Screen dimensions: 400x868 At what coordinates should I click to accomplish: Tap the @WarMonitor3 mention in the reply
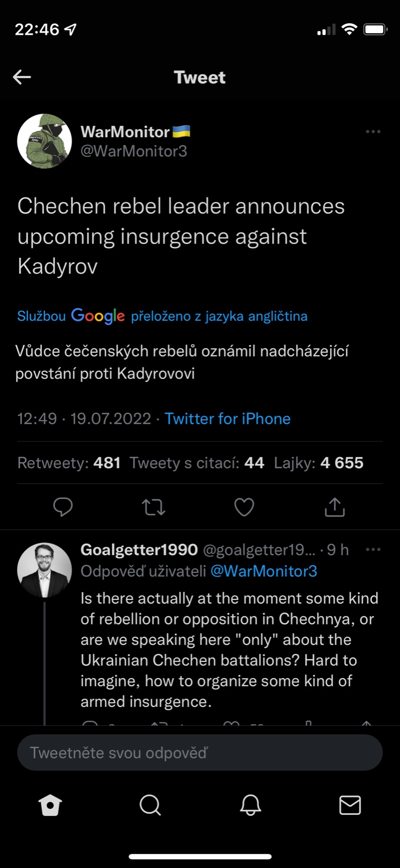(263, 571)
